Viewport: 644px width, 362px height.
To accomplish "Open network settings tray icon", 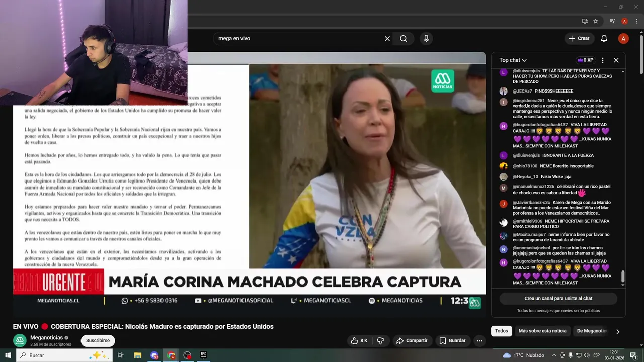I will (x=578, y=355).
